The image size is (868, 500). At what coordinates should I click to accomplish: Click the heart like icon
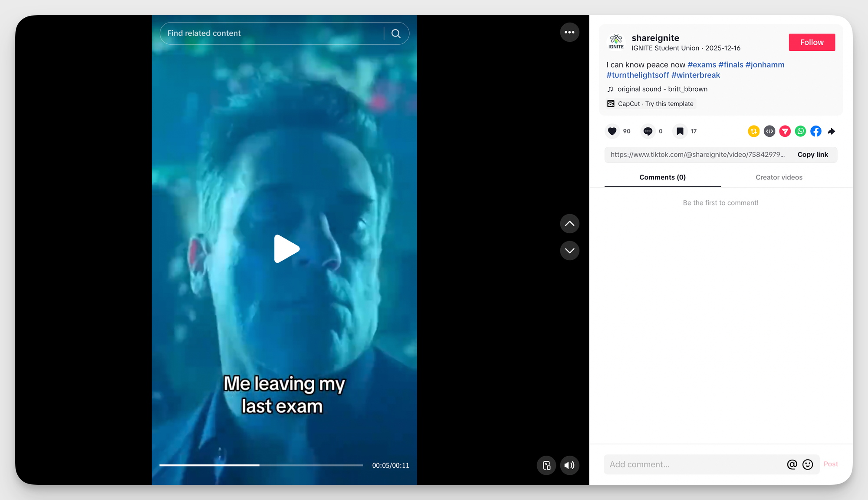pyautogui.click(x=612, y=131)
